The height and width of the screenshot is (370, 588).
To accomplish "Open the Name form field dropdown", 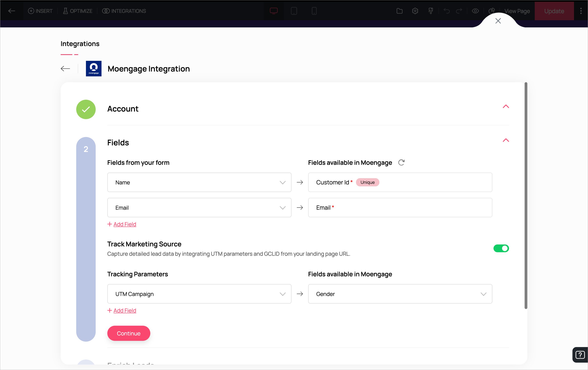I will [199, 182].
